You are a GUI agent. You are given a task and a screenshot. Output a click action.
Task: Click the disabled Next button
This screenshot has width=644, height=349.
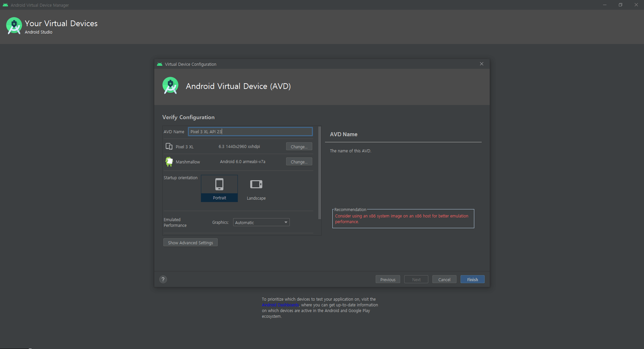click(416, 280)
